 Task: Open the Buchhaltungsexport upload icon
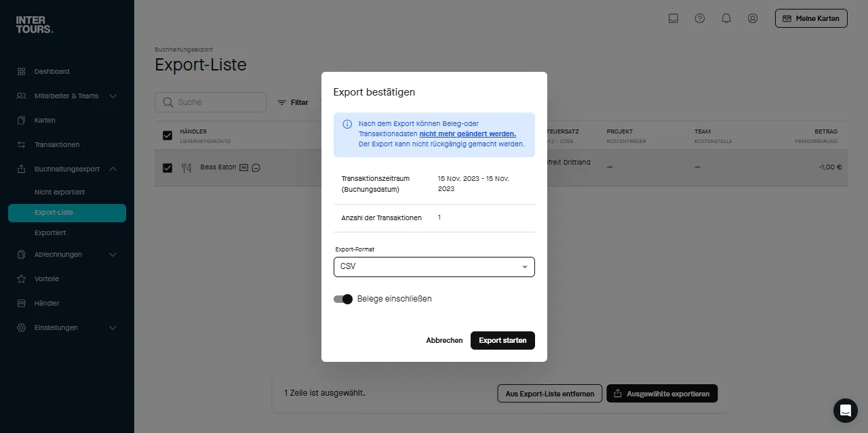(x=22, y=169)
